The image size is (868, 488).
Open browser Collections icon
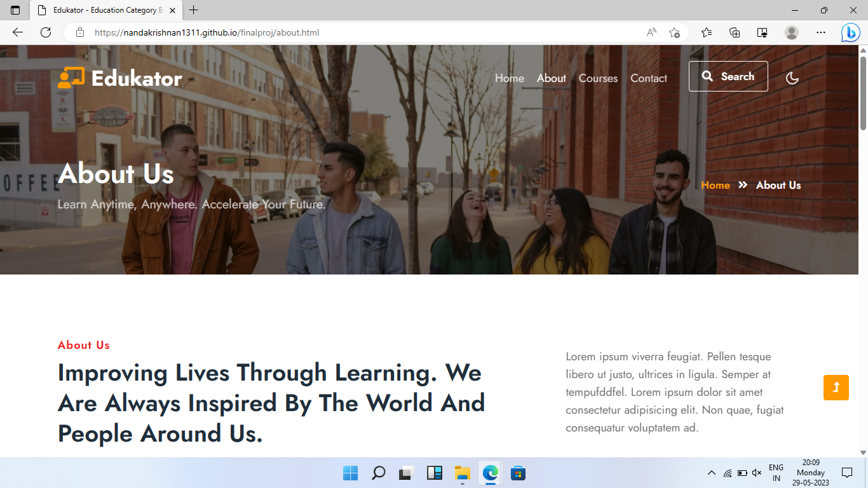click(x=734, y=32)
